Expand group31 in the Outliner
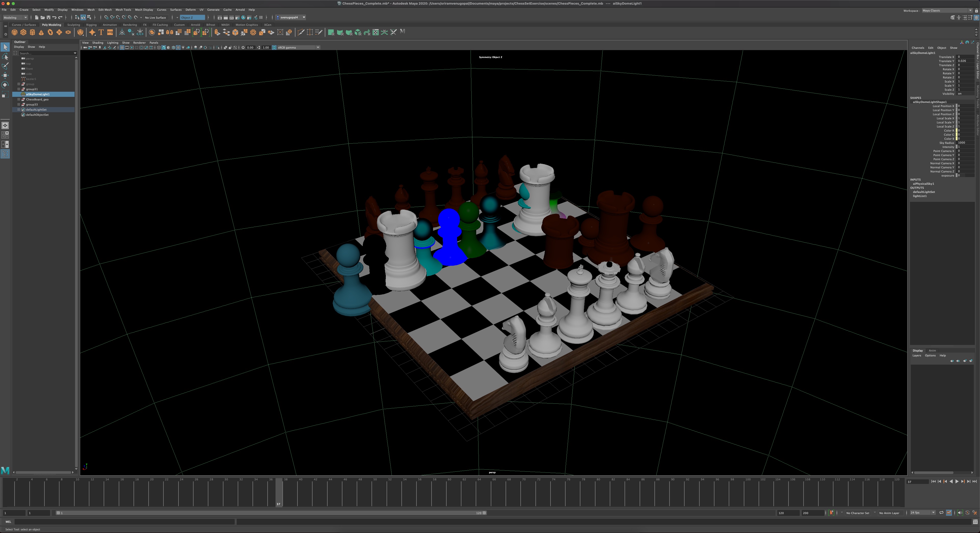The height and width of the screenshot is (533, 980). point(19,89)
